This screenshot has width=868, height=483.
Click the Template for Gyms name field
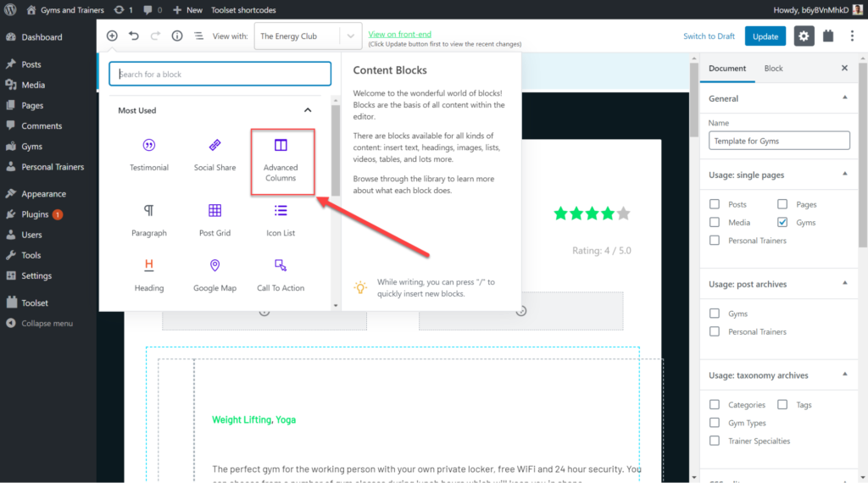tap(779, 141)
